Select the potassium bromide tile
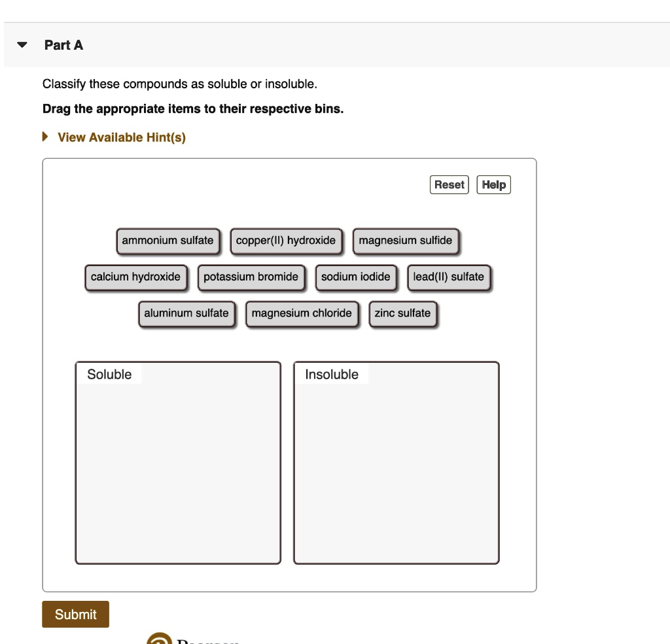670x644 pixels. pos(251,277)
